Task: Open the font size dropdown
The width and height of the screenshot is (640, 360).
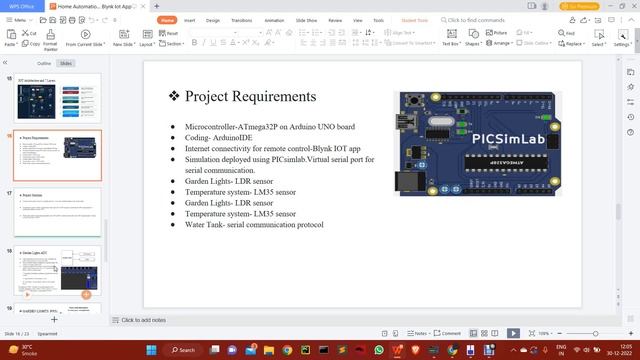Action: [260, 33]
